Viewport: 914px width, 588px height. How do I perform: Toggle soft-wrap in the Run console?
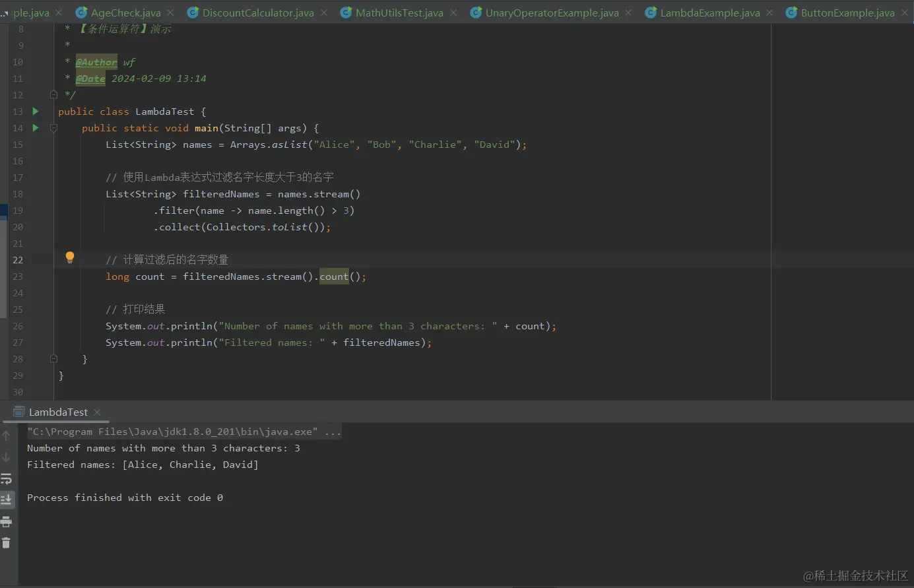[6, 478]
